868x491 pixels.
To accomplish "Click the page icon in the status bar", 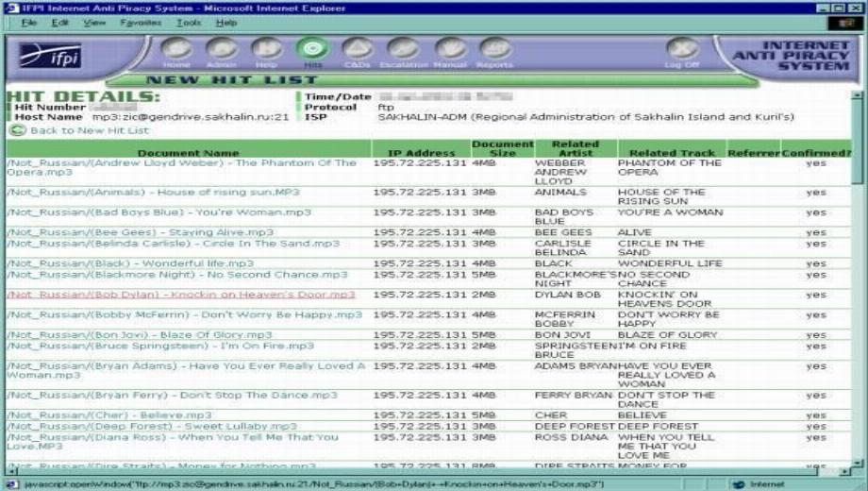I will click(11, 485).
